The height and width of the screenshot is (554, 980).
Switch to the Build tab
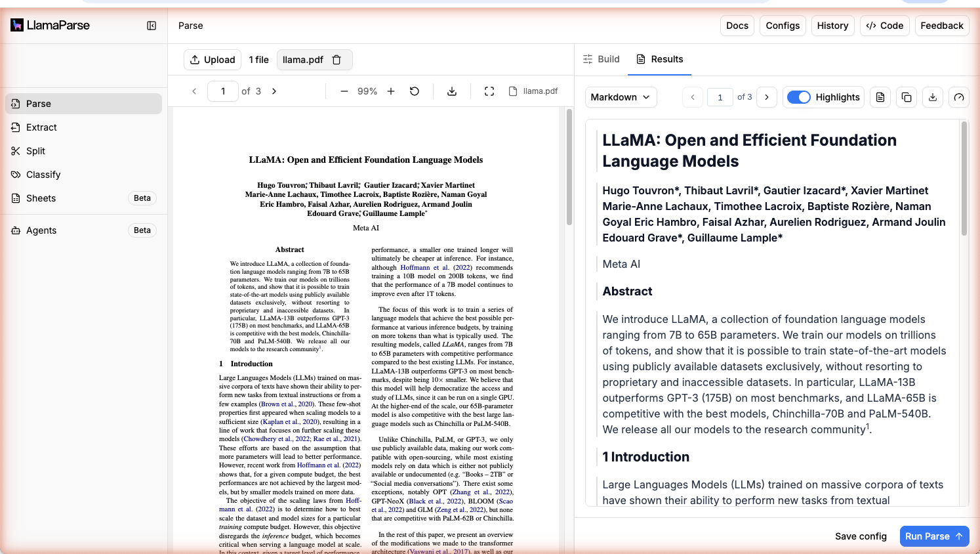[x=601, y=58]
